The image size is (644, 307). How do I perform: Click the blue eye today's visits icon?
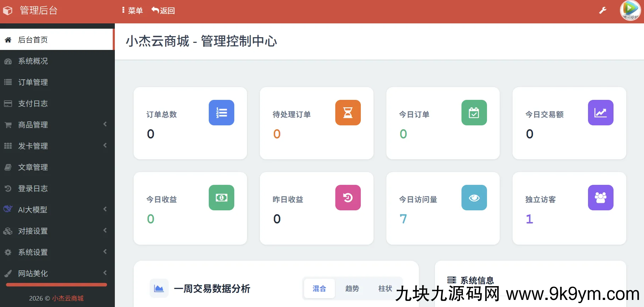tap(474, 198)
